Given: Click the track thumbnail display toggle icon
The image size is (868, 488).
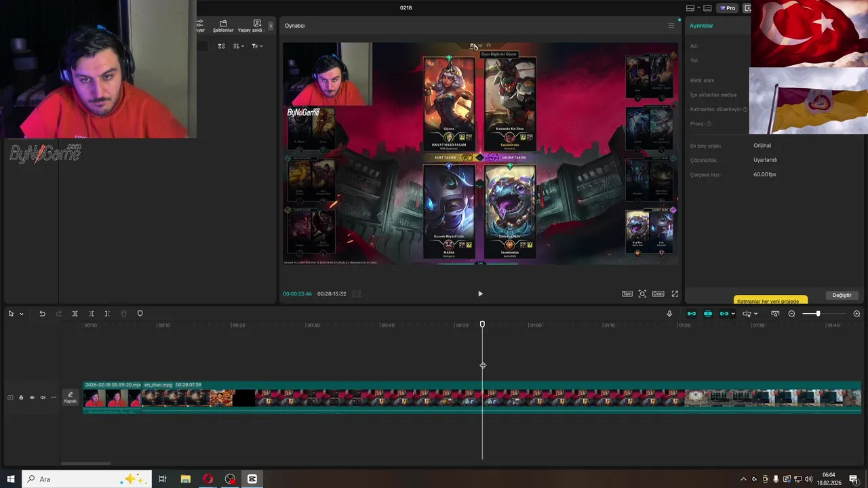Looking at the screenshot, I should (10, 398).
